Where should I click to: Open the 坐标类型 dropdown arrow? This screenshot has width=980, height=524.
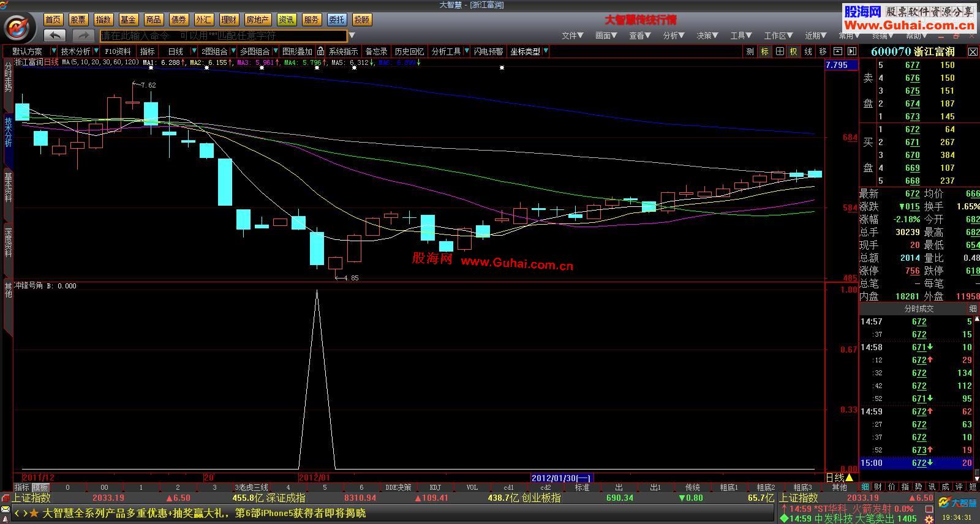545,51
